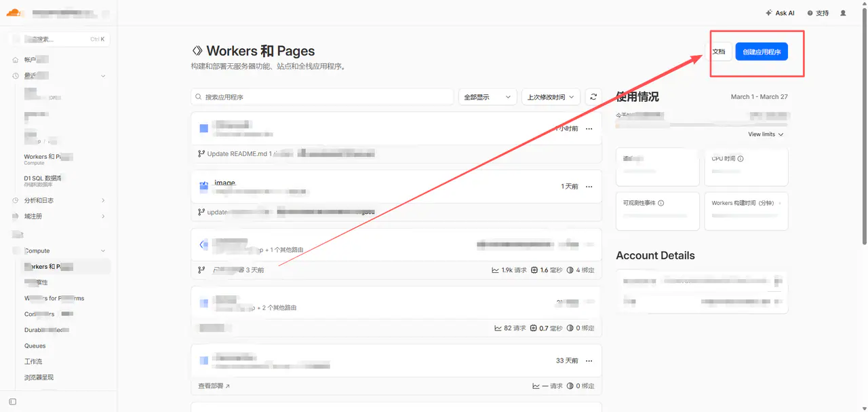Open the image application entry
The width and height of the screenshot is (868, 412).
click(x=224, y=183)
